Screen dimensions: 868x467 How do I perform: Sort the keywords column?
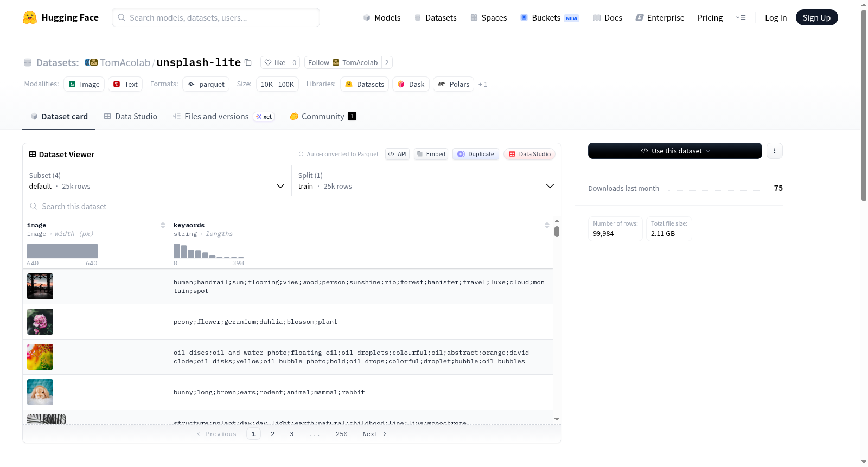click(x=547, y=225)
